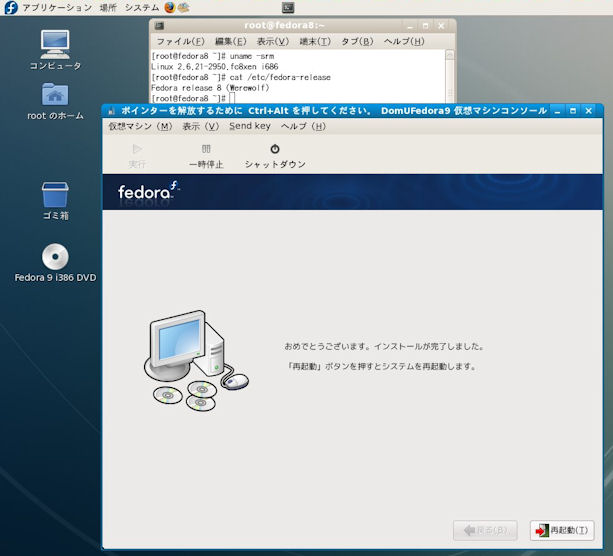Open Send key menu in VM console
613x556 pixels.
tap(250, 126)
